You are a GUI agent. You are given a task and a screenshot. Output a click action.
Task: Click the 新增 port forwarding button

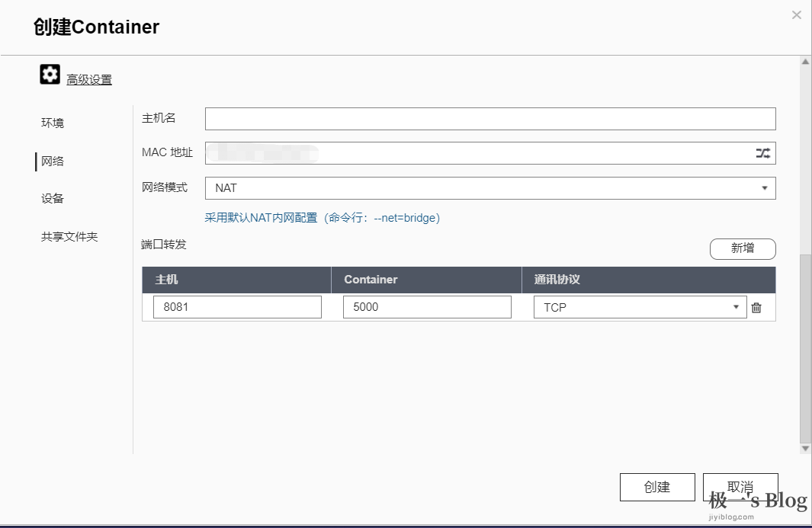pos(743,248)
